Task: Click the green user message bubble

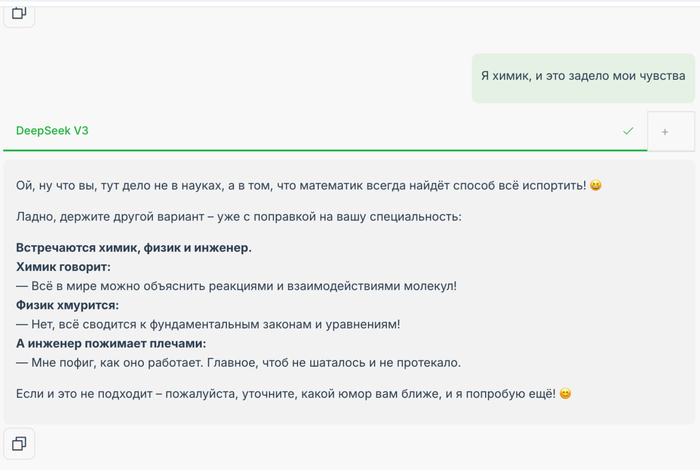Action: tap(583, 76)
